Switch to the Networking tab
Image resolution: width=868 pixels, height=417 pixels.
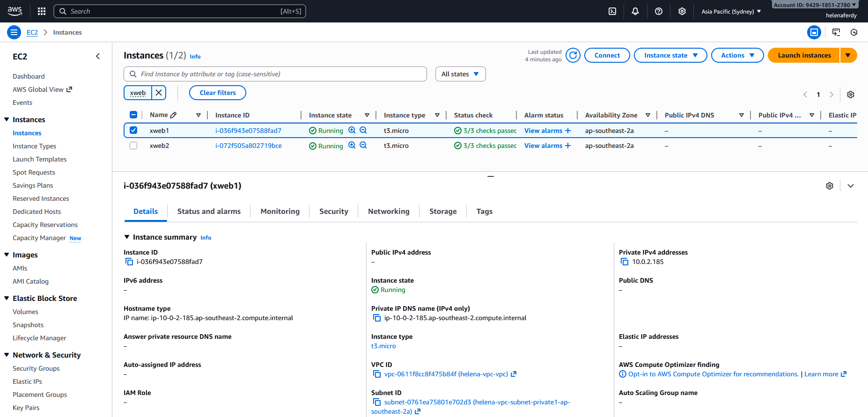[x=388, y=212]
